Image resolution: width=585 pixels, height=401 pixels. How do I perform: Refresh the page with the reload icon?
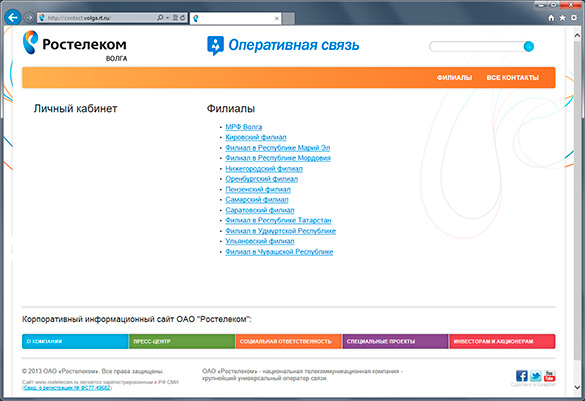click(182, 18)
